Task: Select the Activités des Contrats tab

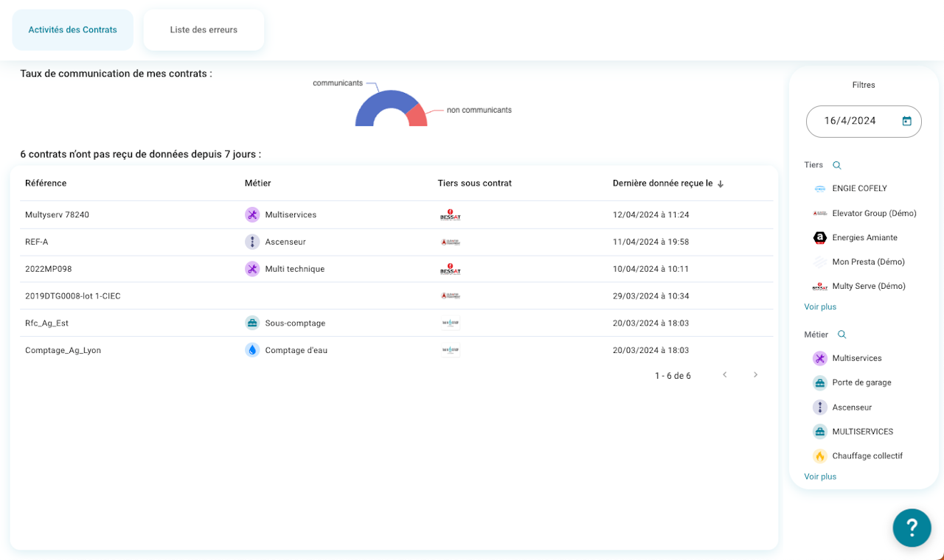Action: (x=72, y=30)
